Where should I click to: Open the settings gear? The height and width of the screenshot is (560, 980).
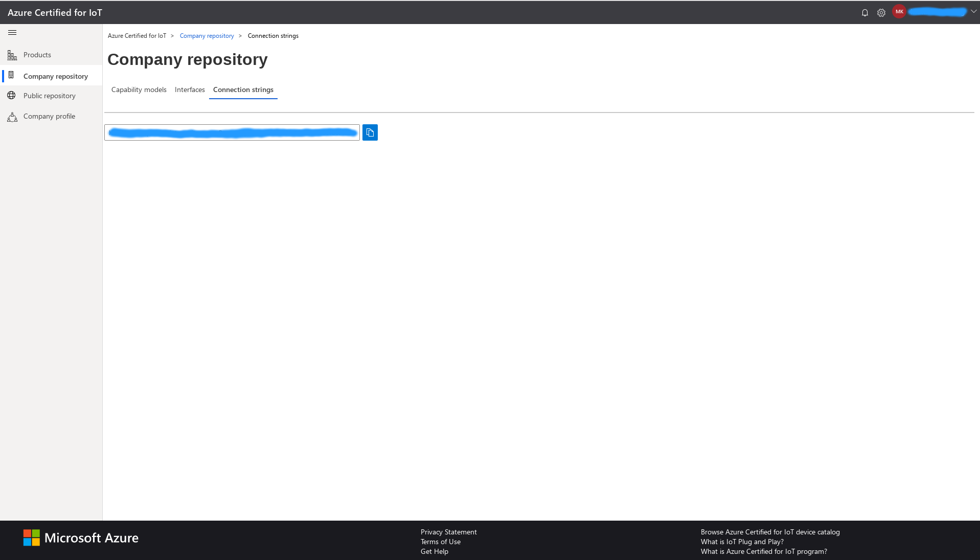click(x=881, y=13)
